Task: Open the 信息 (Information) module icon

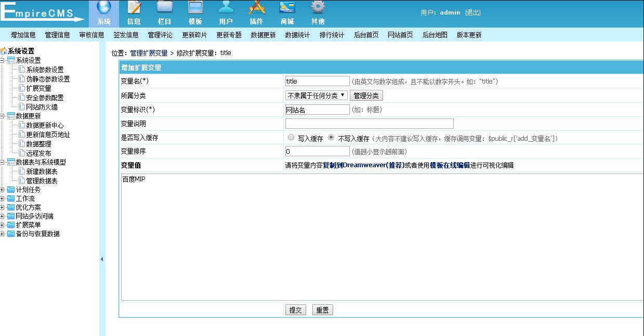Action: click(134, 12)
